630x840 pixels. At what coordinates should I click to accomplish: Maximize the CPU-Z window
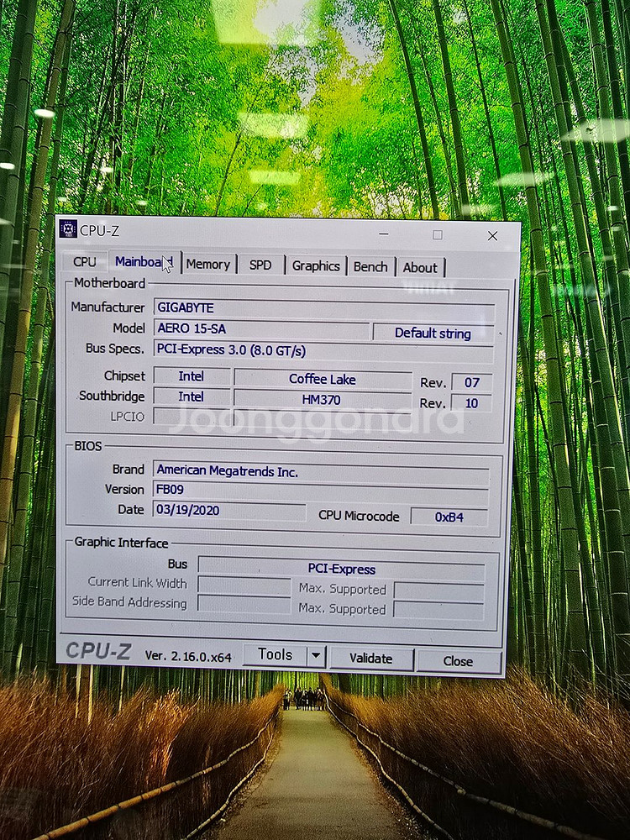(437, 234)
